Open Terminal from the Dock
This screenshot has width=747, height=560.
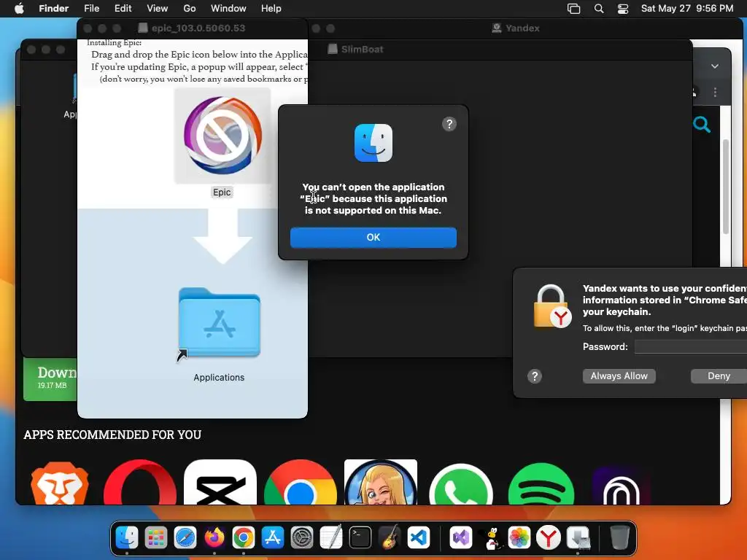[x=360, y=537]
